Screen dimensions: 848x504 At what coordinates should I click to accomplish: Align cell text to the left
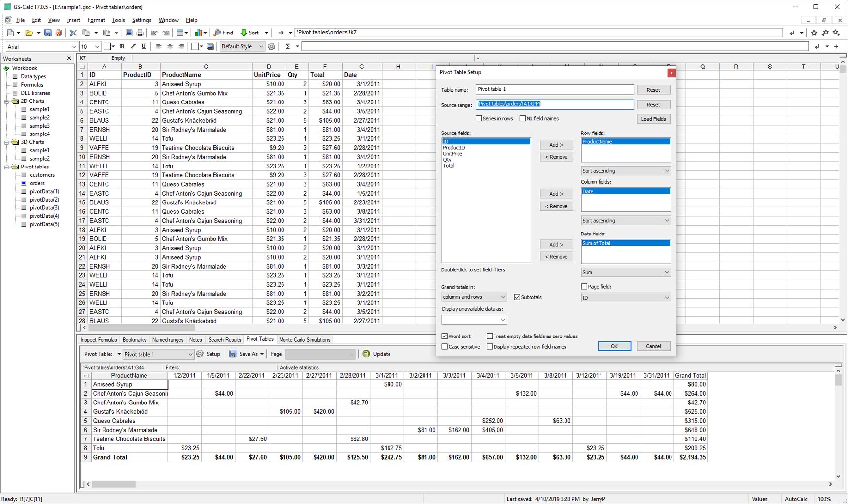(x=159, y=46)
